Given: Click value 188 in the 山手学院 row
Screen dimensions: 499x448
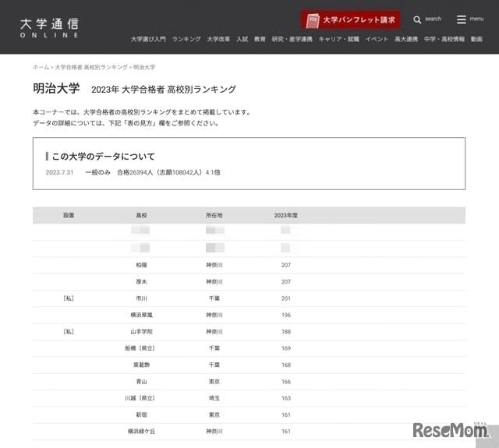Looking at the screenshot, I should [x=286, y=332].
